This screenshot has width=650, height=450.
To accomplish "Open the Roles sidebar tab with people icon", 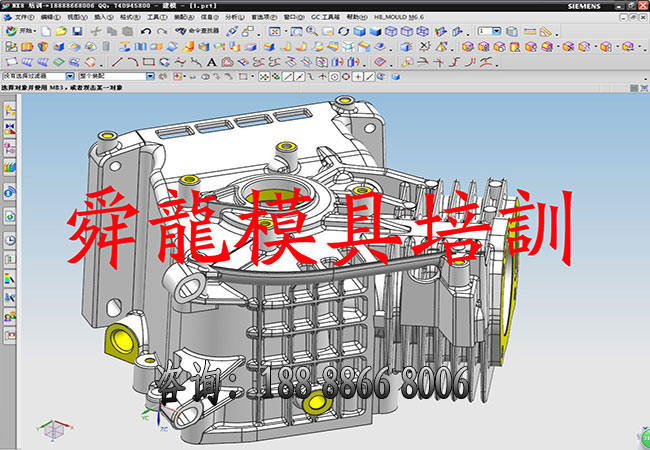I will (10, 317).
